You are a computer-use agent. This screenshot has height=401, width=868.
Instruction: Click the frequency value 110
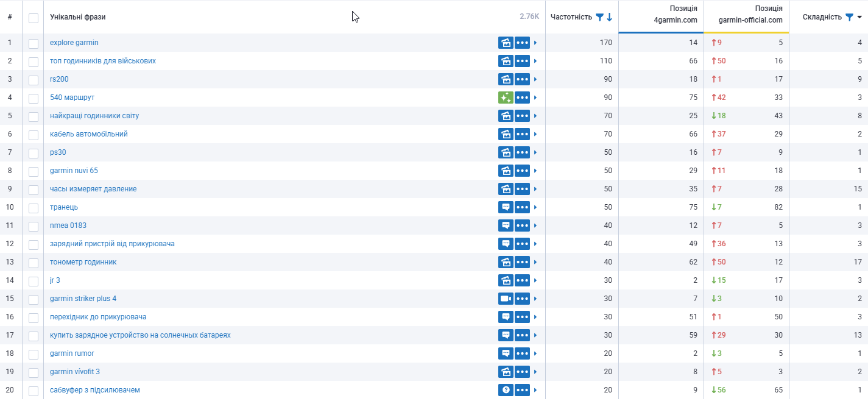605,61
